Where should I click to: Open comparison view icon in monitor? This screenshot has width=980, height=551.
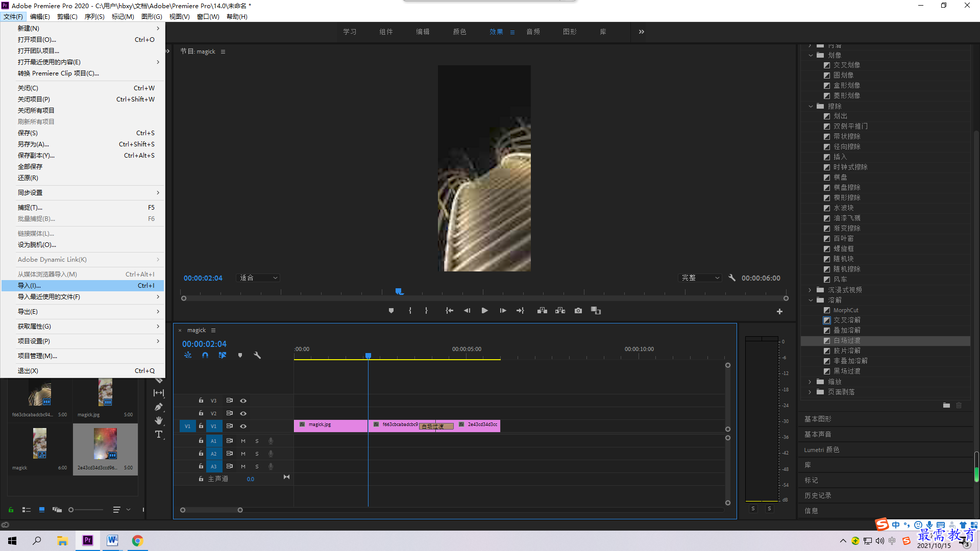point(596,311)
